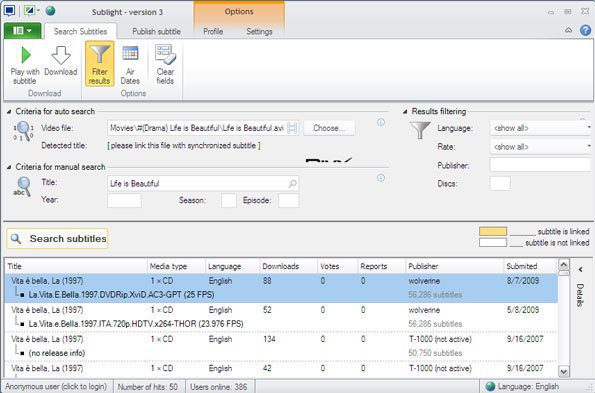
Task: Select the result row with 42 downloads
Action: pos(282,369)
